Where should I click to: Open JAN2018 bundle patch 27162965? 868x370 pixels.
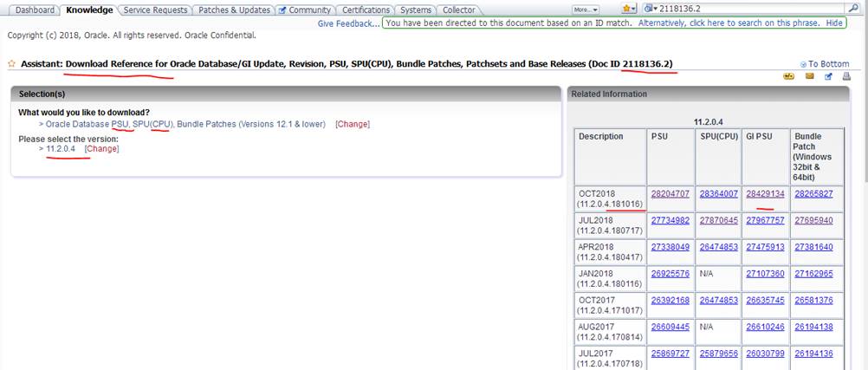pos(813,274)
